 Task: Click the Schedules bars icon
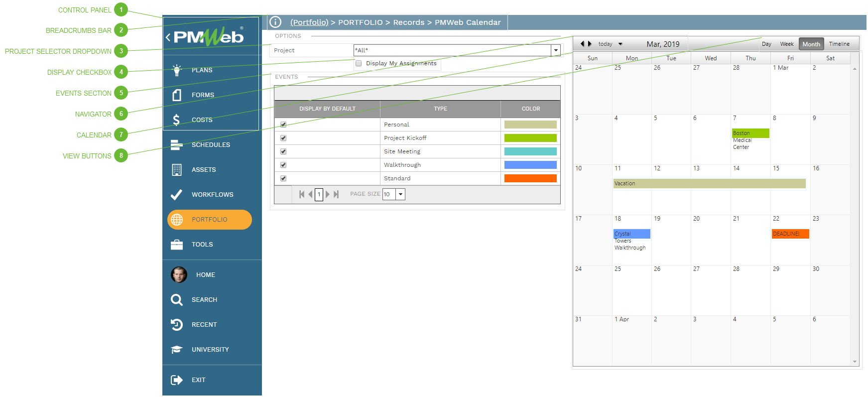click(x=176, y=144)
